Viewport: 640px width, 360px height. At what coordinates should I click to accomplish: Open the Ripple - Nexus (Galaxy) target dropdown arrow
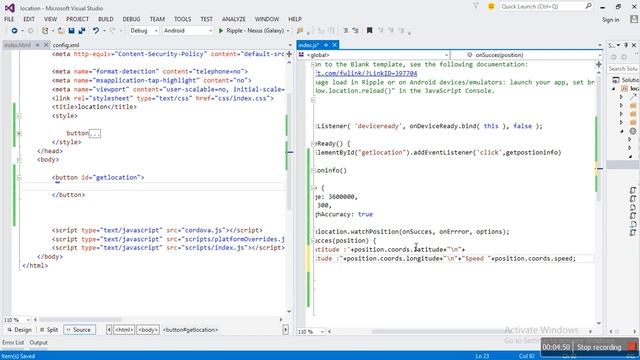(x=288, y=31)
